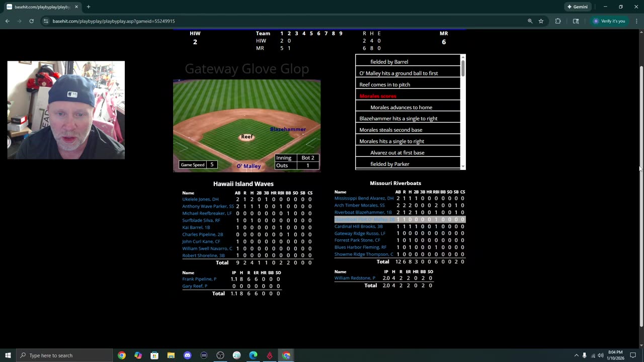Open volume control in system tray
Image resolution: width=644 pixels, height=362 pixels.
(x=600, y=355)
